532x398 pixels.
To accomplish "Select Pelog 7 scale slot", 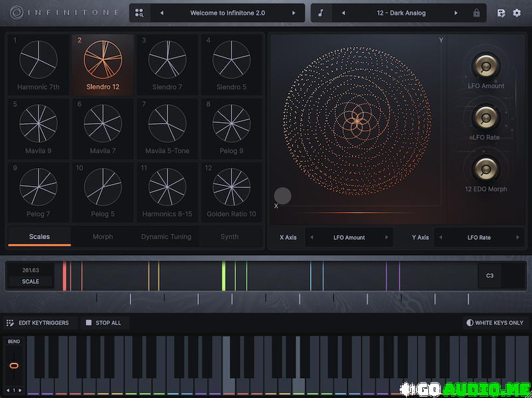I will pos(39,192).
